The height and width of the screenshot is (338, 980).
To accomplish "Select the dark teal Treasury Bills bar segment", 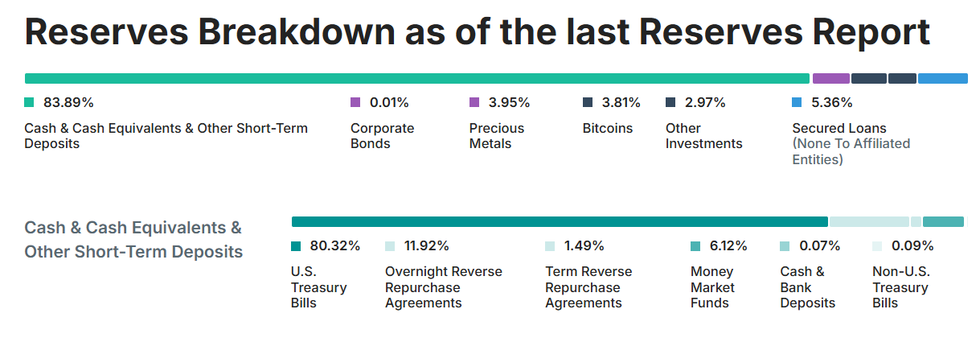I will 560,221.
